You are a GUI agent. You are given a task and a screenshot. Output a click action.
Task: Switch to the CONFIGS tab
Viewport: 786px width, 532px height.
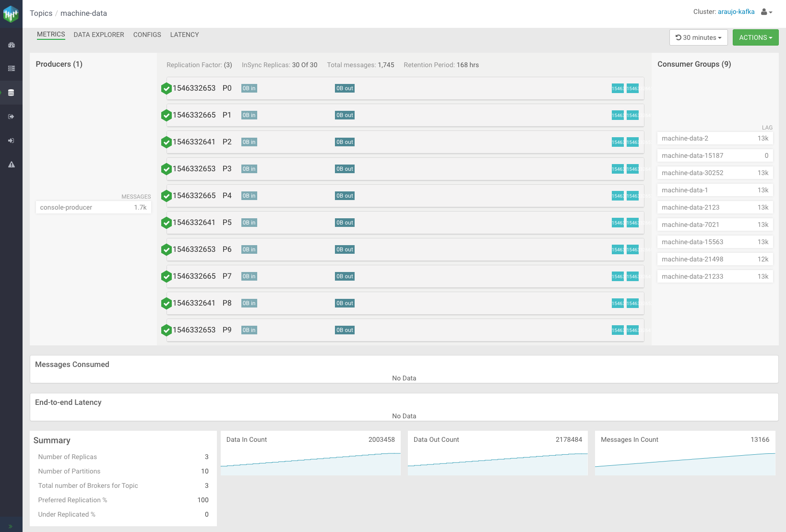tap(147, 35)
